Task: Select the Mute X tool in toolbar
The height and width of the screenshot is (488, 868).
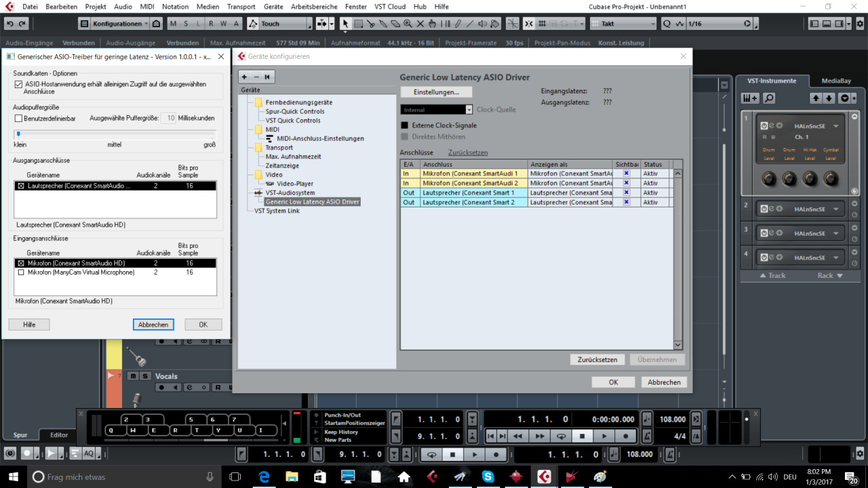Action: (420, 24)
